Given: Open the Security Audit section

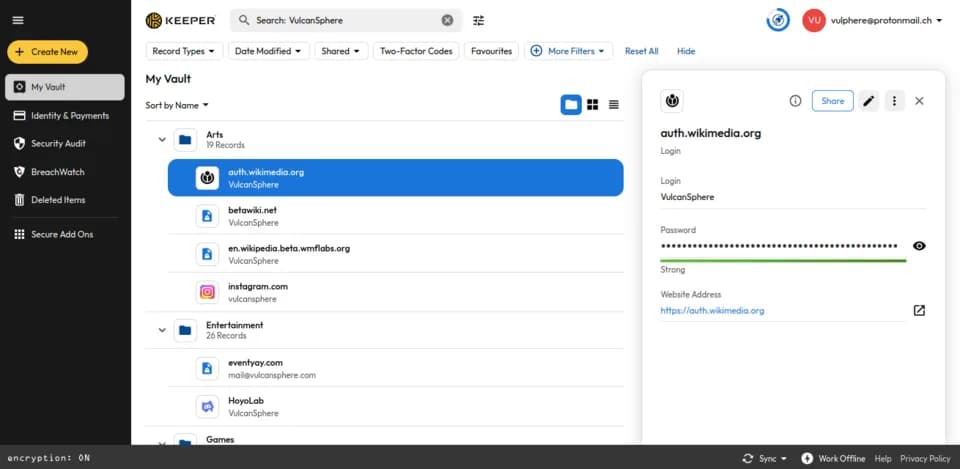Looking at the screenshot, I should [50, 144].
